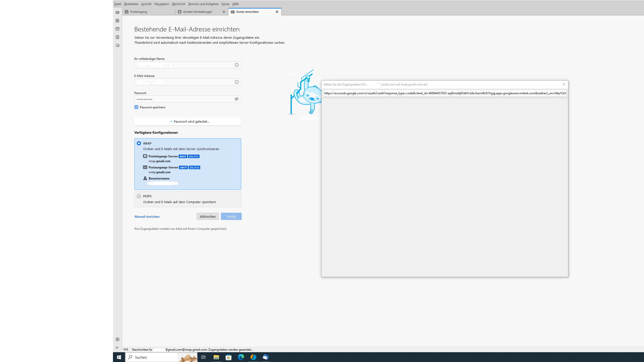Screen dimensions: 644x362
Task: Switch to the Konten-Einstellungen tab
Action: (198, 12)
